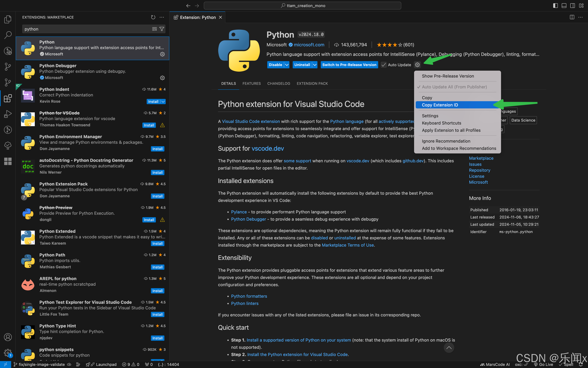Screen dimensions: 588x368
Task: Open the Manage gear in activity bar
Action: tap(8, 353)
